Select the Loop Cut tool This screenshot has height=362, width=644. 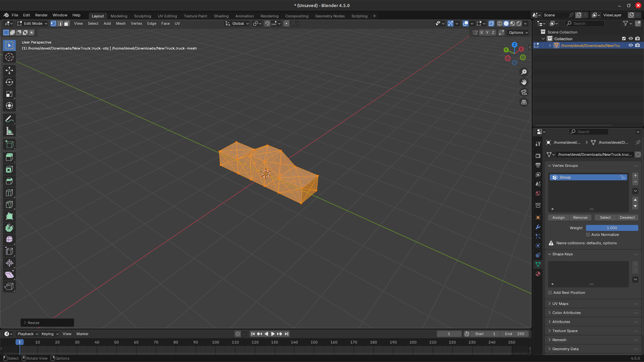pyautogui.click(x=9, y=193)
